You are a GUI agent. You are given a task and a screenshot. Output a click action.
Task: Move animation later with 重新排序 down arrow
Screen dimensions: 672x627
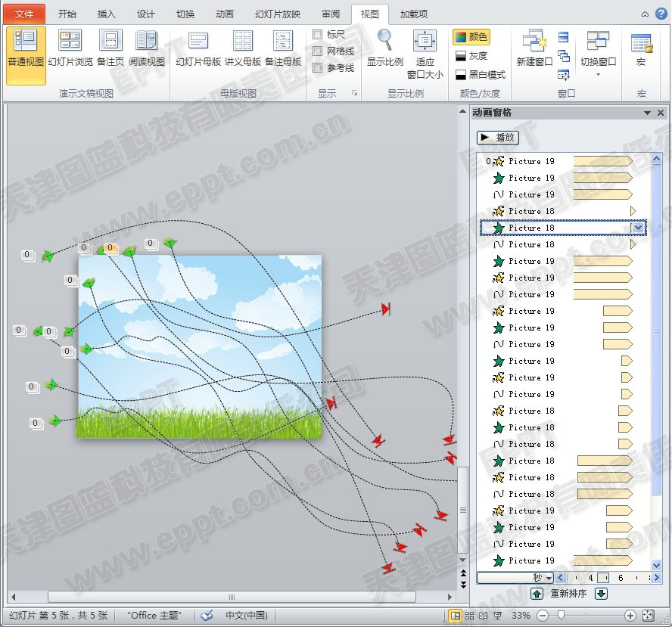tap(602, 594)
